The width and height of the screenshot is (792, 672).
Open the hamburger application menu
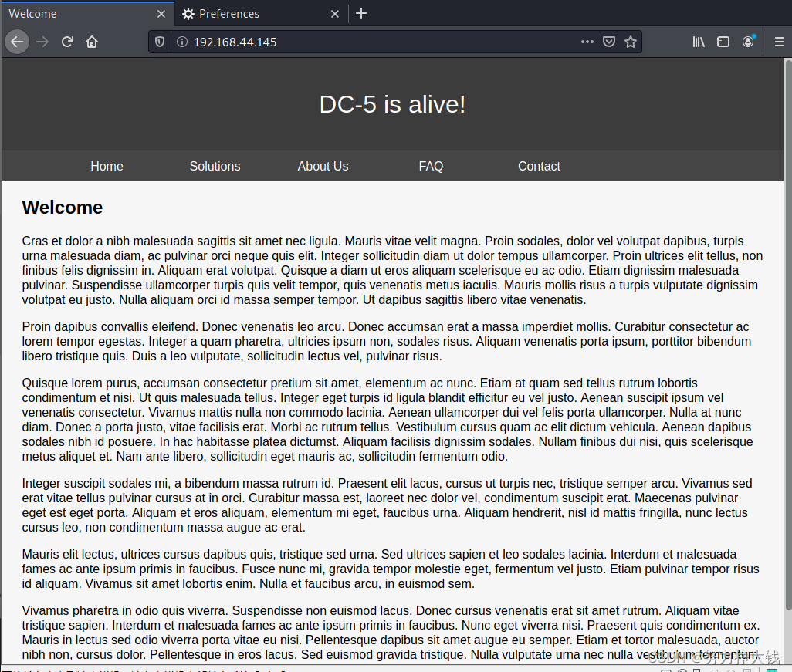pos(780,42)
